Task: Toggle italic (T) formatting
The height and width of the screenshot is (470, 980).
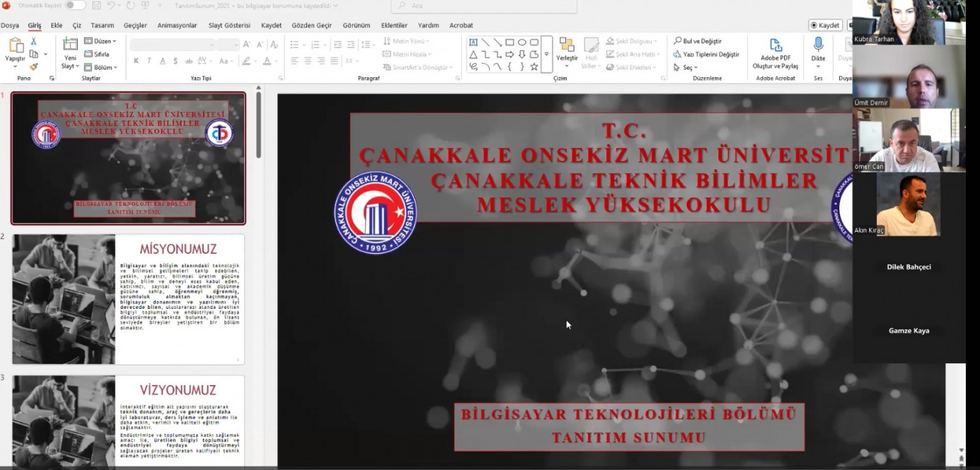Action: pos(149,60)
